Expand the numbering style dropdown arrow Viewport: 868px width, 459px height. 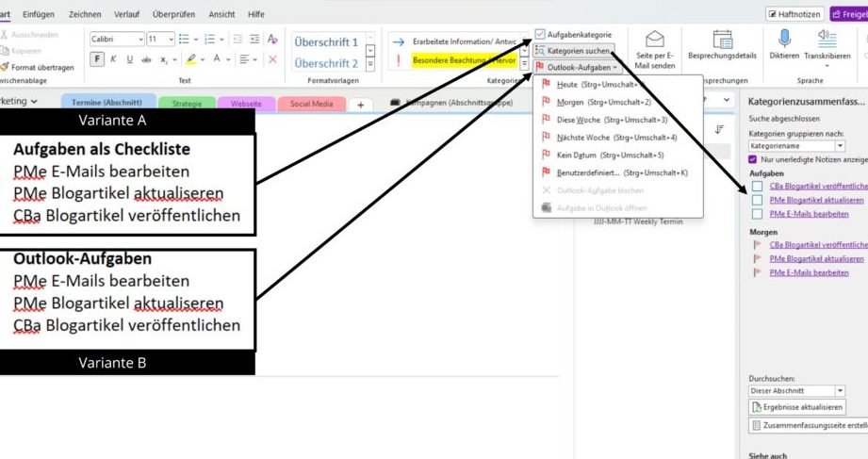pyautogui.click(x=221, y=40)
